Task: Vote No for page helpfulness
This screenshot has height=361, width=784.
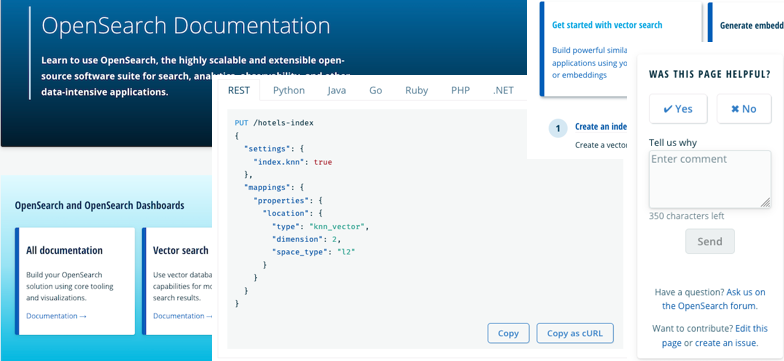Action: pyautogui.click(x=744, y=108)
